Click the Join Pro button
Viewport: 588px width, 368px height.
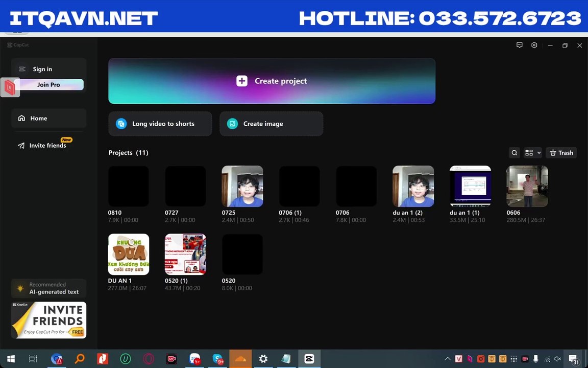pyautogui.click(x=48, y=85)
